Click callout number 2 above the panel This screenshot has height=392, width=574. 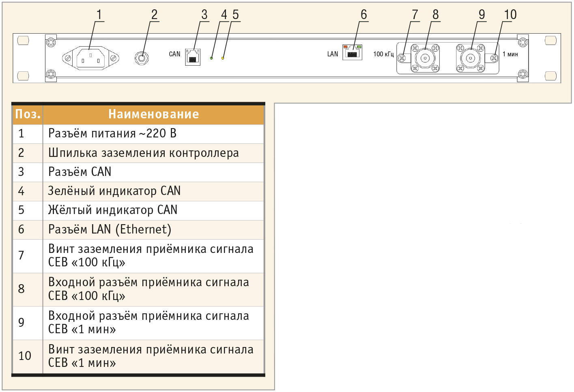(x=154, y=15)
